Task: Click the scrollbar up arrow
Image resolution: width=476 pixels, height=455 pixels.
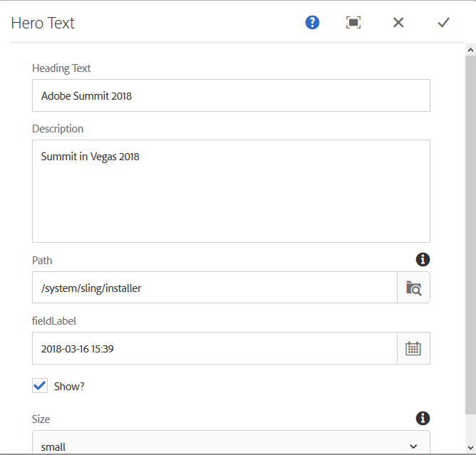Action: [470, 50]
